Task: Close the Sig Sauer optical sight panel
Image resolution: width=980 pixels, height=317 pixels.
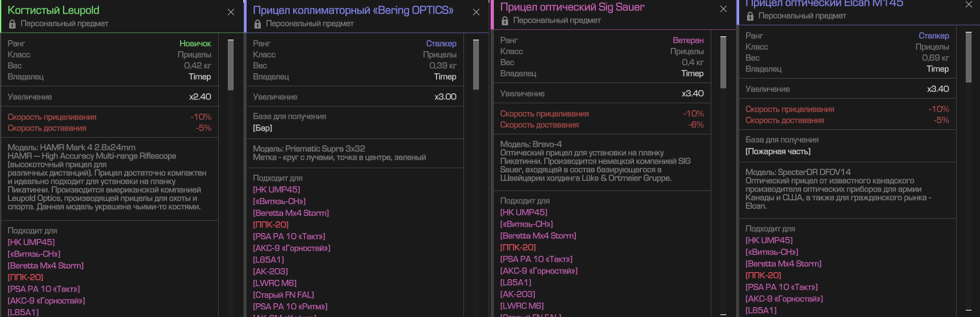Action: (x=724, y=9)
